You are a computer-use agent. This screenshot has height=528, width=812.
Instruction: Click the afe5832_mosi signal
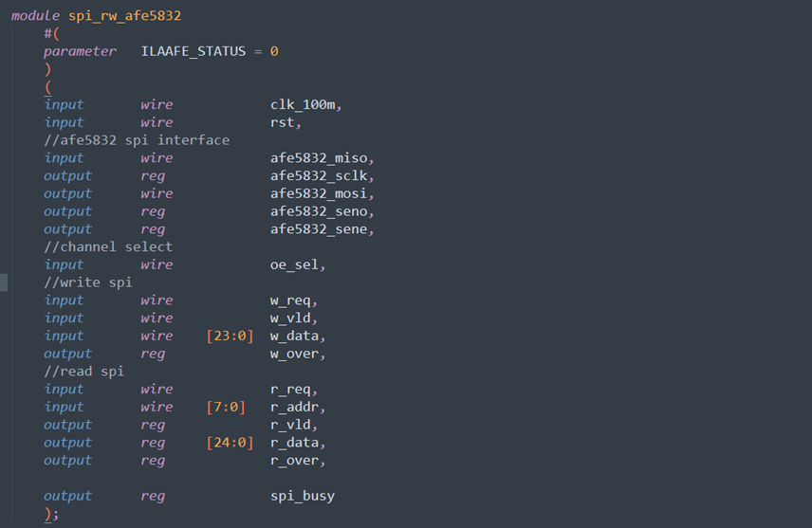pyautogui.click(x=319, y=193)
